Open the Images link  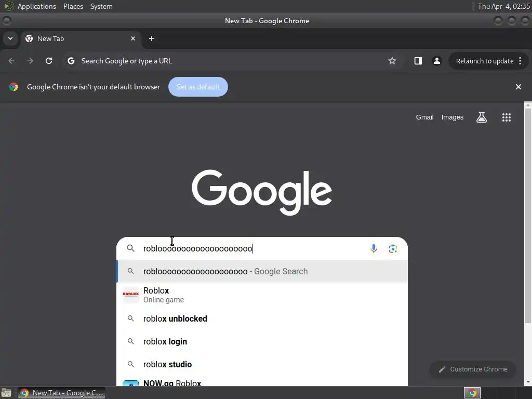(x=453, y=117)
